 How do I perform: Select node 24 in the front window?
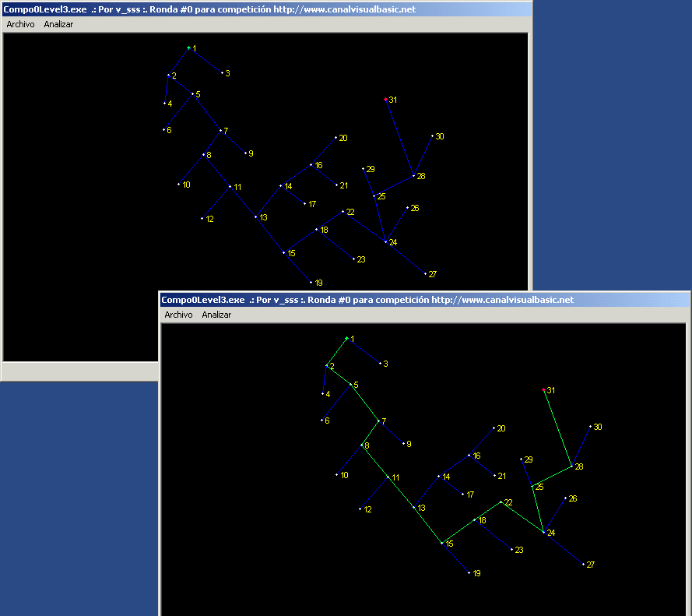tap(543, 533)
